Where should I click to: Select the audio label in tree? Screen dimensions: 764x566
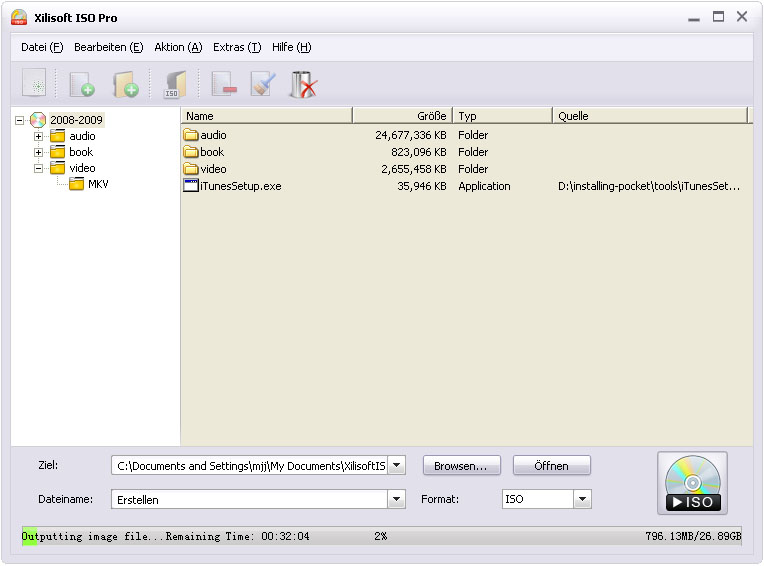82,136
